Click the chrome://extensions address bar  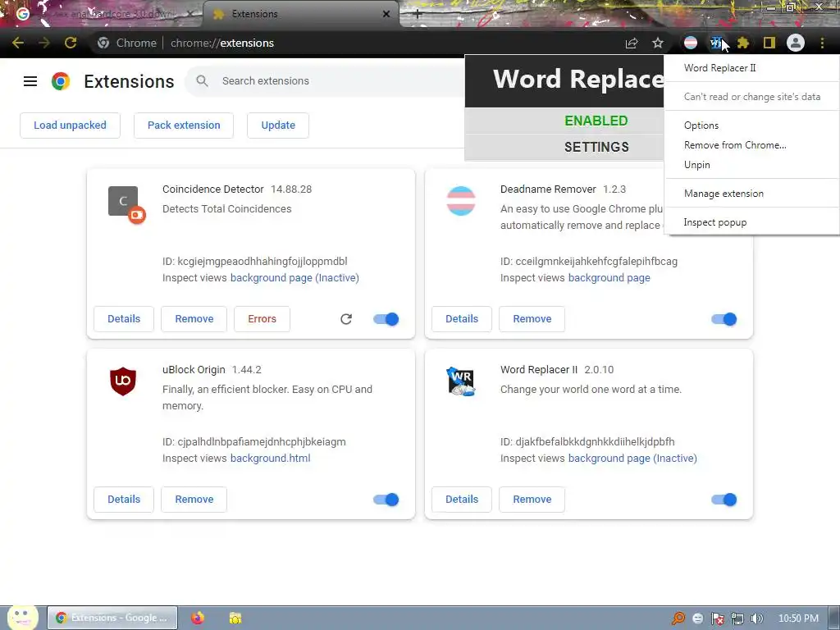[x=354, y=43]
